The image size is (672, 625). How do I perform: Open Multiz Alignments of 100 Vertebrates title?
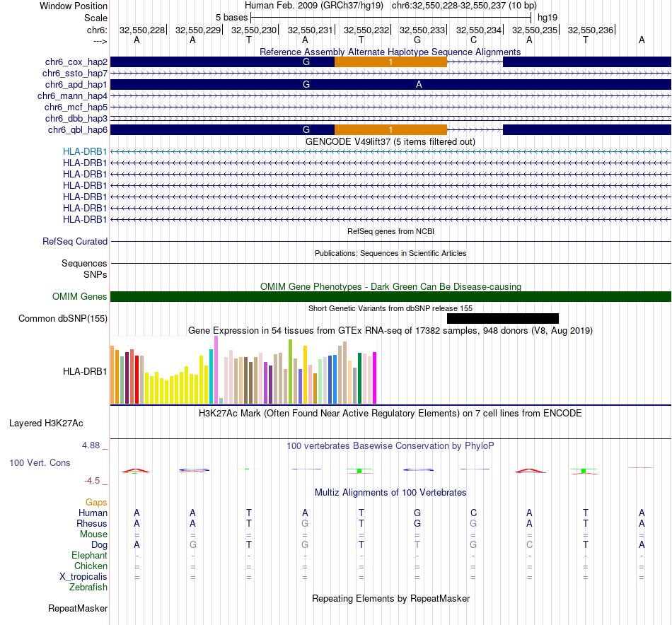tap(390, 493)
